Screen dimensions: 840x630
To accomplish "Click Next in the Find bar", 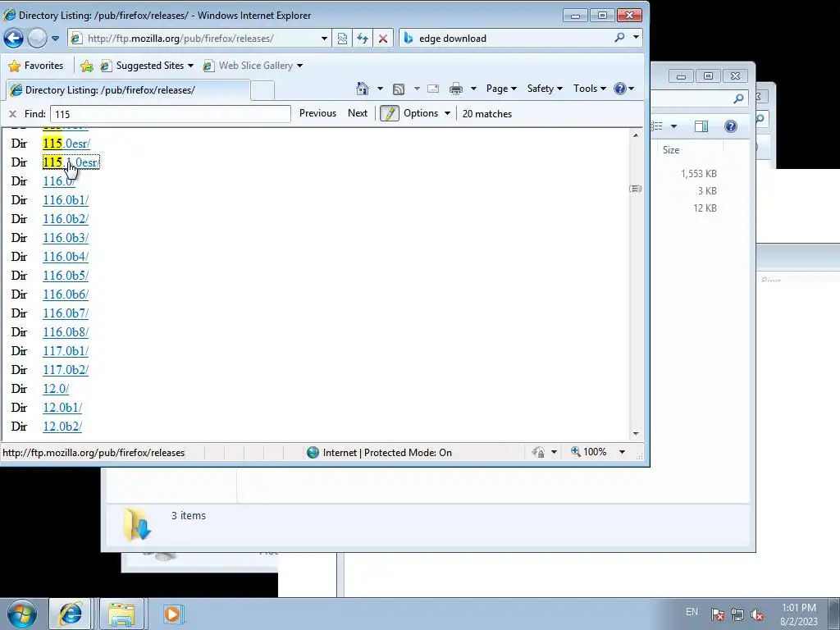I will 358,113.
